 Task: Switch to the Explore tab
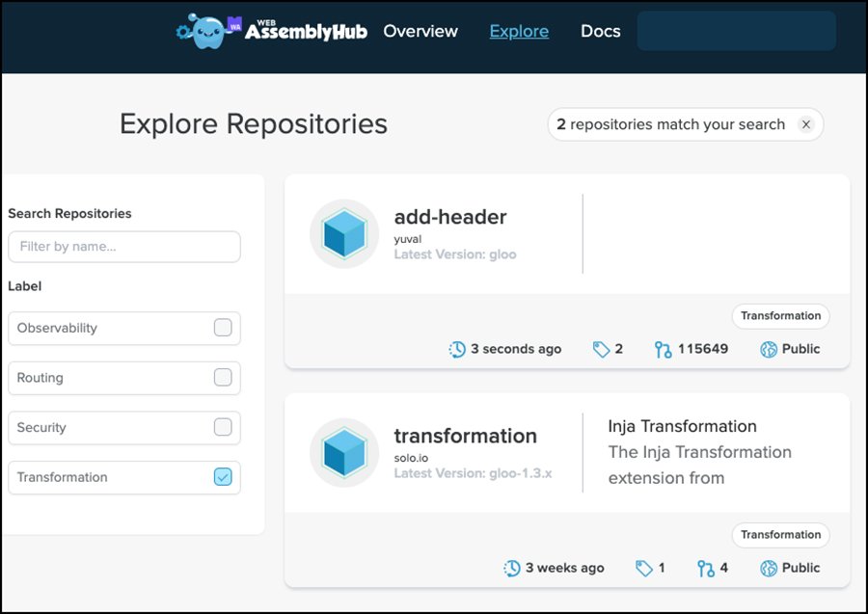[519, 31]
